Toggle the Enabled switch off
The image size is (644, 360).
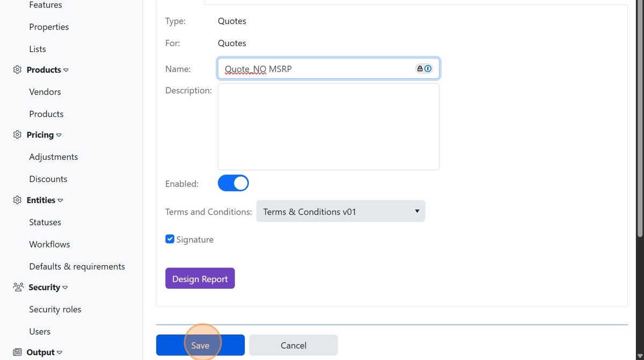[233, 183]
